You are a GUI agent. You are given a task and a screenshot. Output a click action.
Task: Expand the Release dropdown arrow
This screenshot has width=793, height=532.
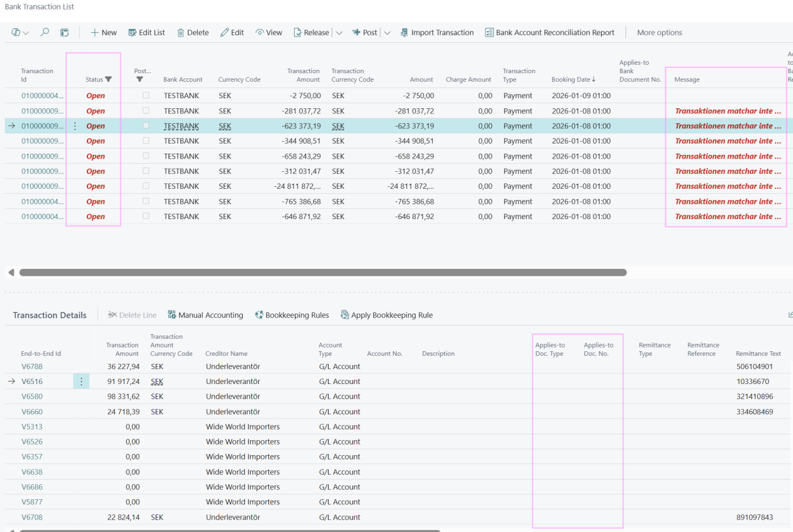pos(339,33)
